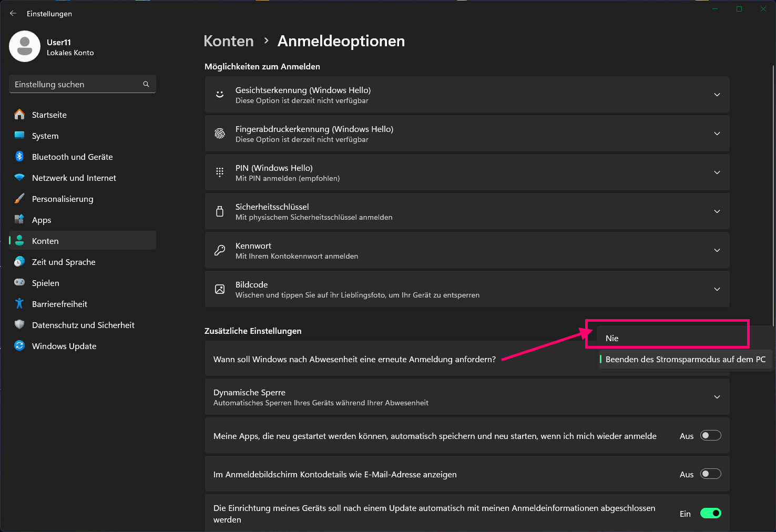776x532 pixels.
Task: Click the Möglichkeiten zum Anmelden heading
Action: point(262,66)
